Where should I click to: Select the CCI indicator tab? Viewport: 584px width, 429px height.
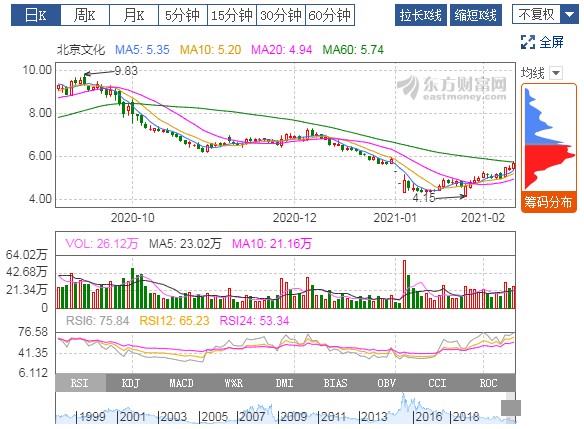(x=437, y=383)
